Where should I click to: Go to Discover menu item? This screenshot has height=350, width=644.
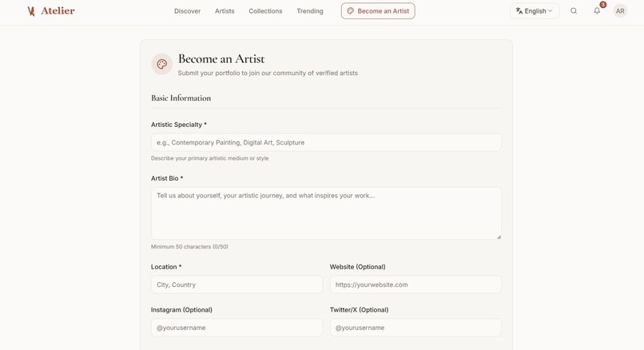[x=187, y=11]
